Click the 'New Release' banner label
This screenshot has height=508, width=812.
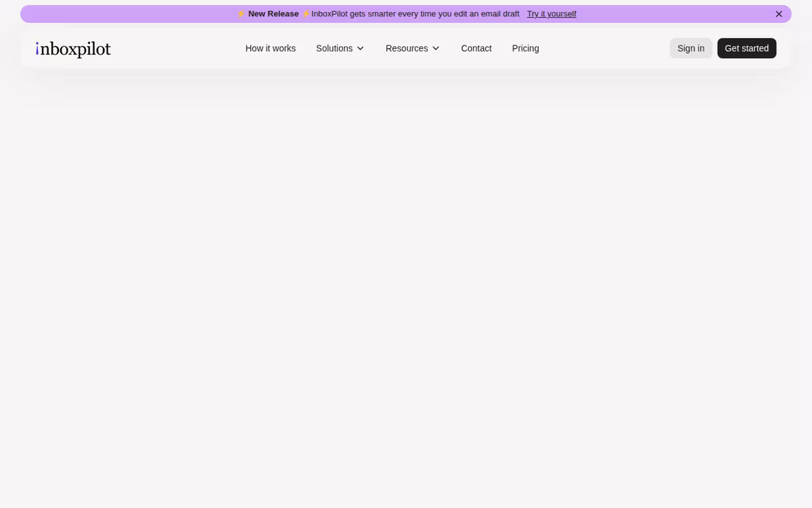(273, 14)
